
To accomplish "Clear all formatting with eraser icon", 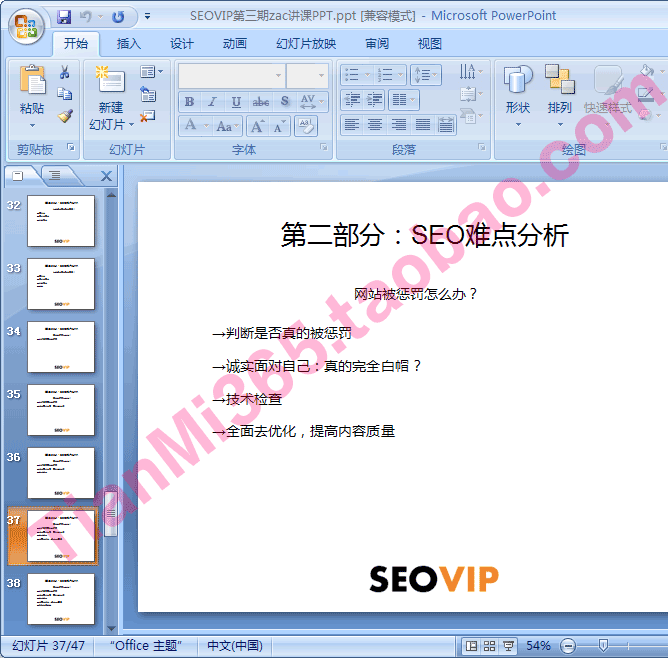I will [x=305, y=126].
